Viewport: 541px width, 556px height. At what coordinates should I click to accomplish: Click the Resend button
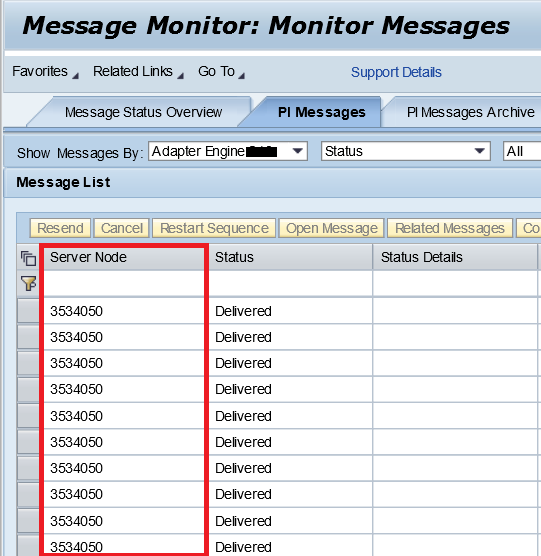tap(60, 228)
